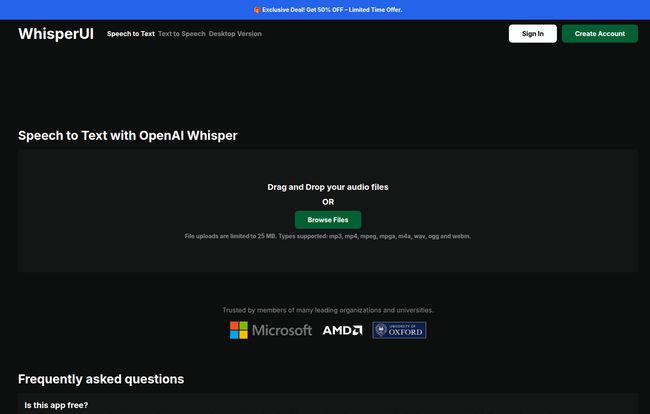
Task: Open the Speech to Text page
Action: [x=131, y=34]
